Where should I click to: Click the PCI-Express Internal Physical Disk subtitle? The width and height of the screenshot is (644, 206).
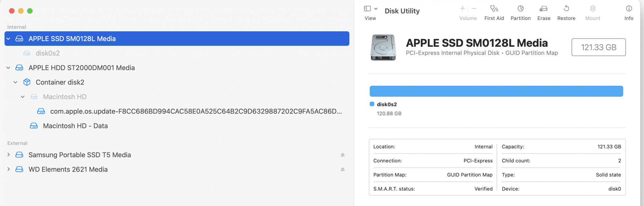coord(482,53)
